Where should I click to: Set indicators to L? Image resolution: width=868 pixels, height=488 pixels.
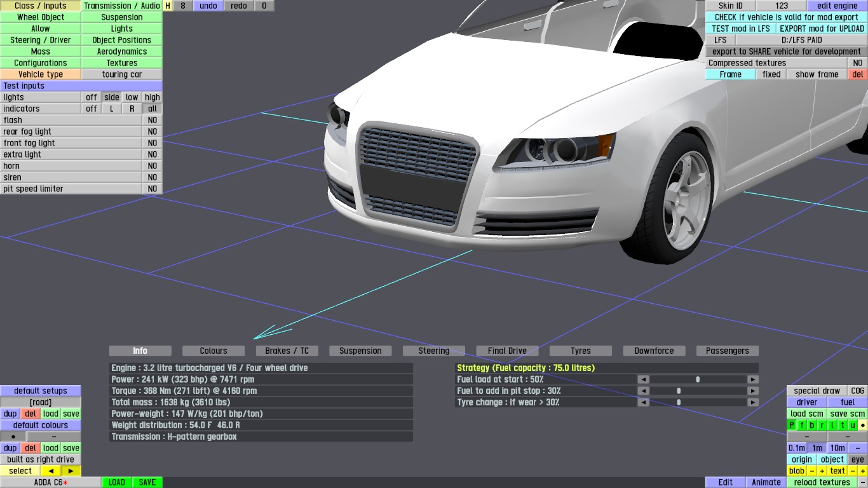point(112,109)
